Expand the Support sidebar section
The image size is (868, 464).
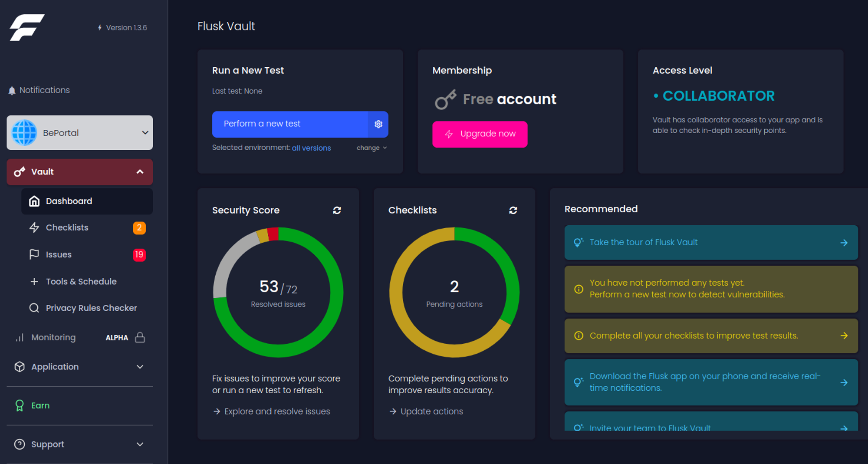140,444
